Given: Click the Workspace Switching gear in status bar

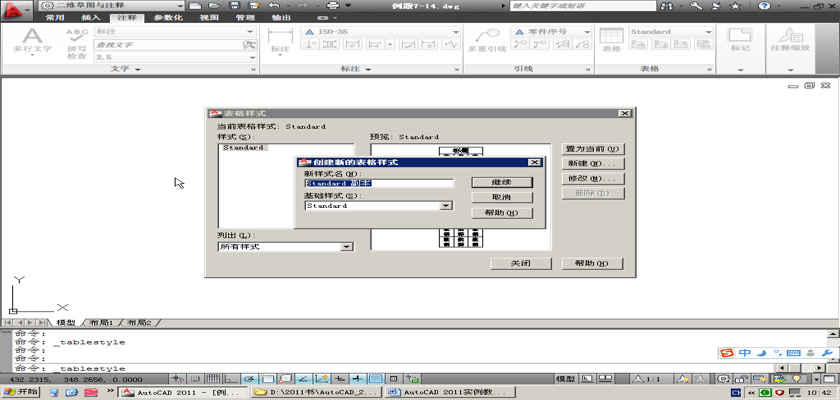Looking at the screenshot, I should (724, 379).
